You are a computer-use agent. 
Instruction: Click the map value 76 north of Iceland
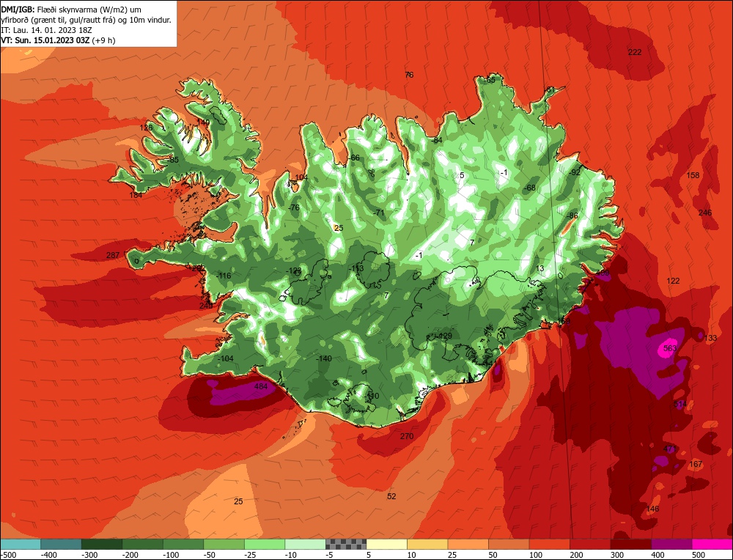point(409,75)
